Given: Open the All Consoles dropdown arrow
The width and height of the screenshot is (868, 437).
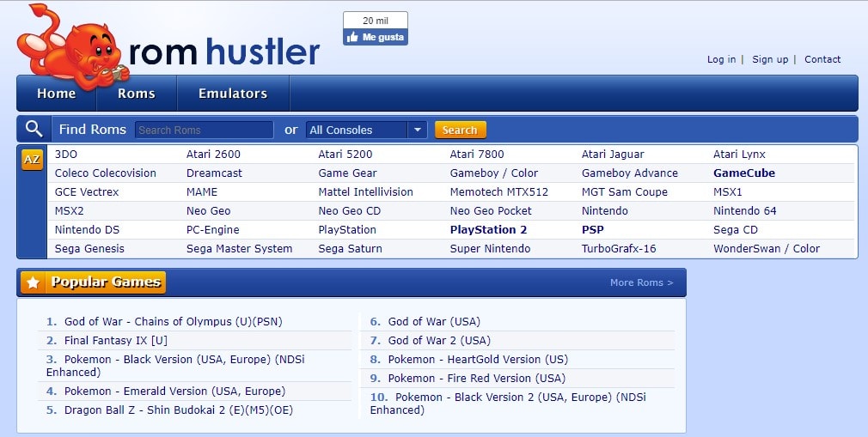Looking at the screenshot, I should pos(418,130).
